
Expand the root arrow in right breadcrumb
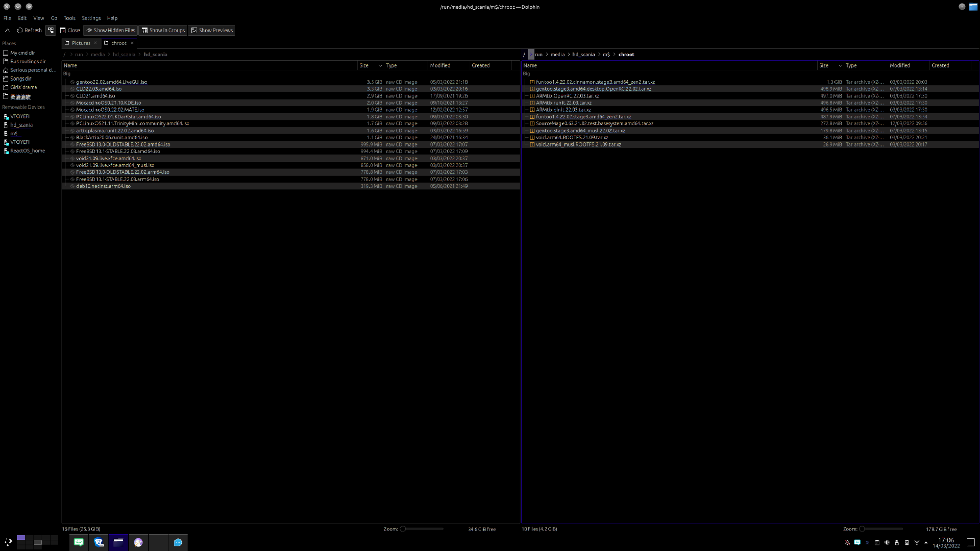point(531,54)
